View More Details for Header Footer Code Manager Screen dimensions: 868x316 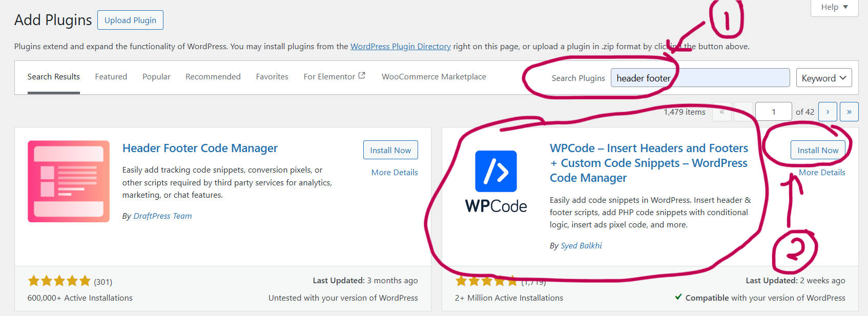[395, 173]
